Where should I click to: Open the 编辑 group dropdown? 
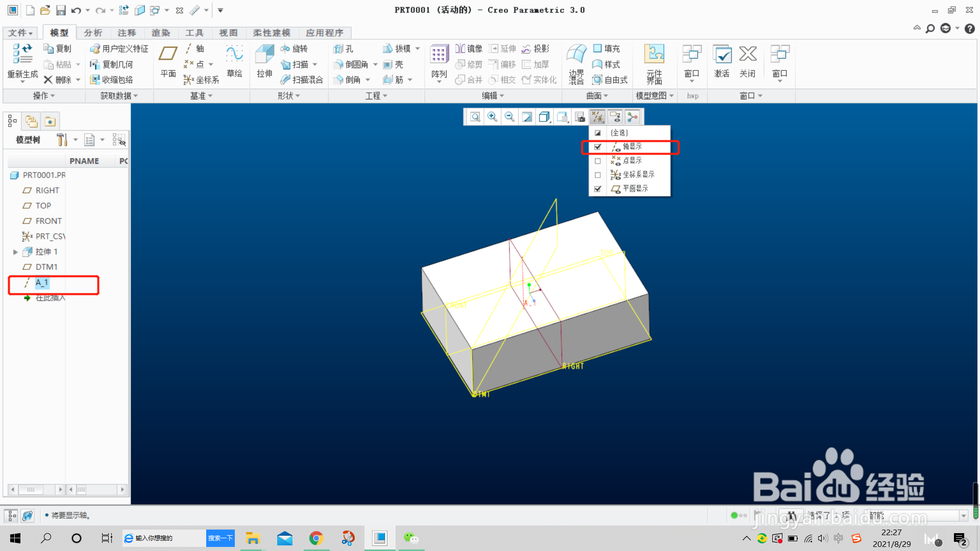pyautogui.click(x=493, y=96)
